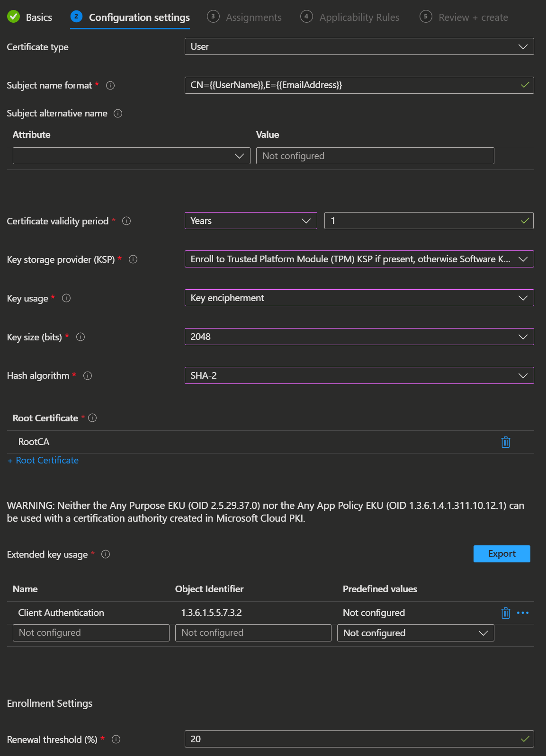Image resolution: width=546 pixels, height=756 pixels.
Task: Click the Client Authentication row's Not configured value
Action: (x=374, y=613)
